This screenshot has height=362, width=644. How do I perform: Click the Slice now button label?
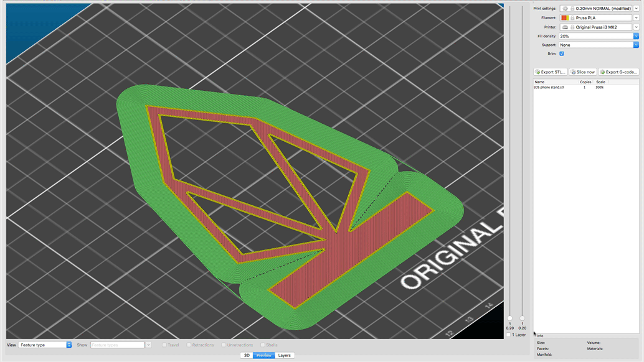pos(585,72)
